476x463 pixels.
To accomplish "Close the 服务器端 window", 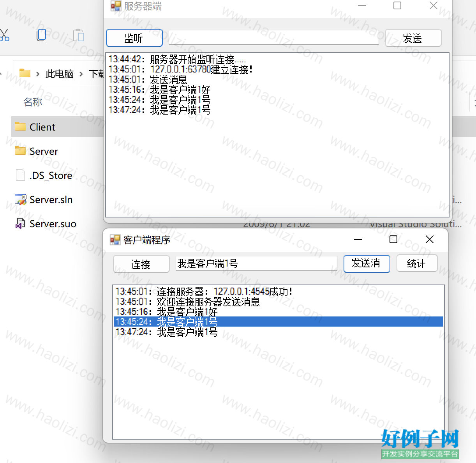I will click(x=434, y=5).
